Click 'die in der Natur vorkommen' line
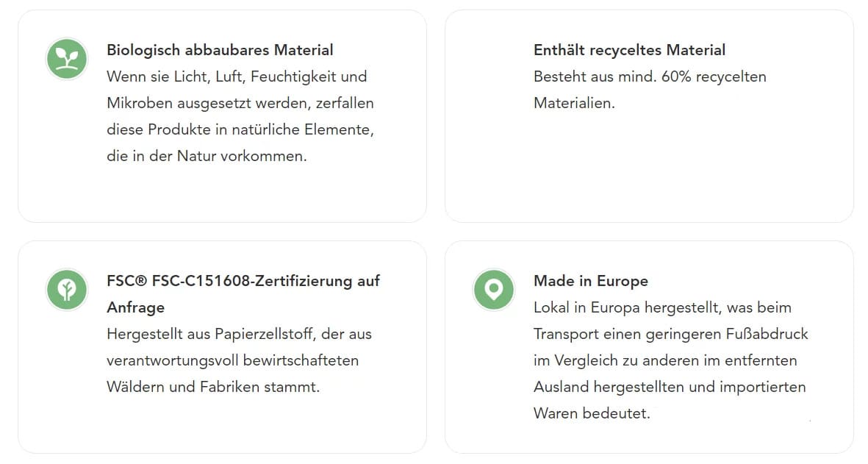The width and height of the screenshot is (868, 464). point(207,156)
